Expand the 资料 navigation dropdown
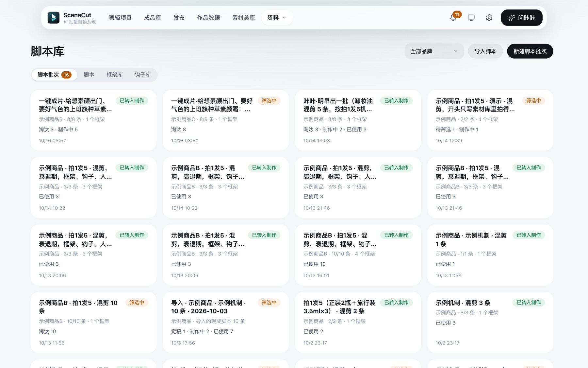588x368 pixels. [x=277, y=18]
